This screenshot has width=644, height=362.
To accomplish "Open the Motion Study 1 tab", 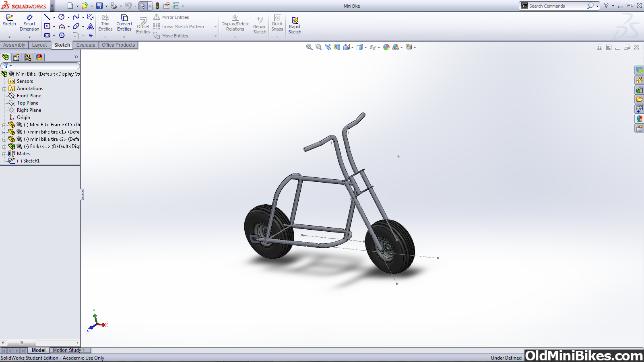I will tap(69, 350).
